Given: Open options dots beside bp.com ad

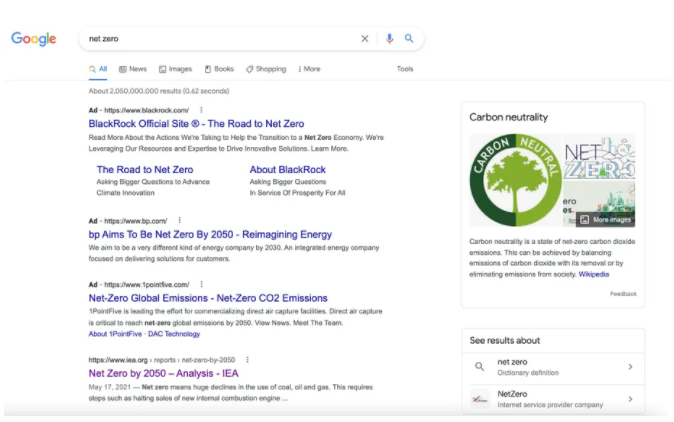Looking at the screenshot, I should [x=180, y=220].
